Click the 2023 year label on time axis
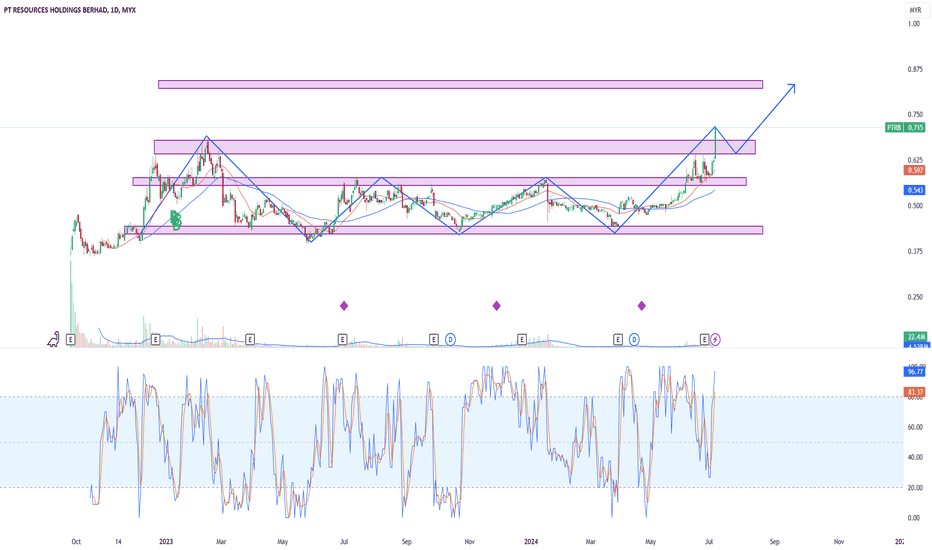The image size is (932, 550). pos(166,542)
